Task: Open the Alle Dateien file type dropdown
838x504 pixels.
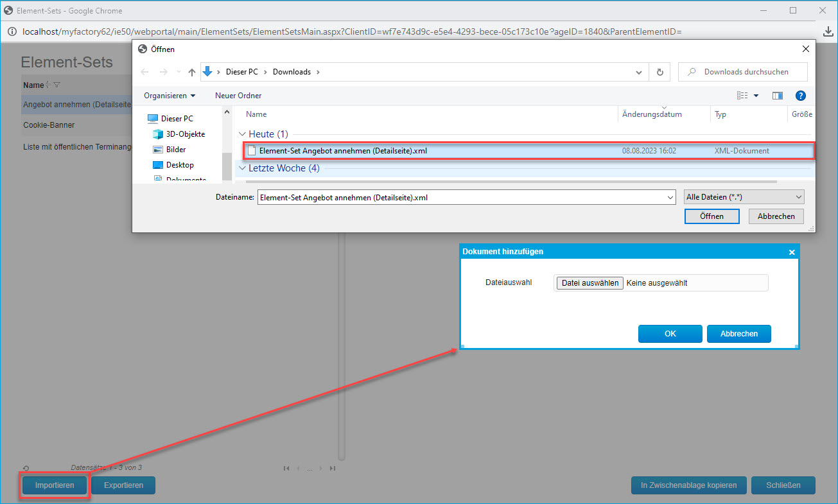Action: (744, 197)
